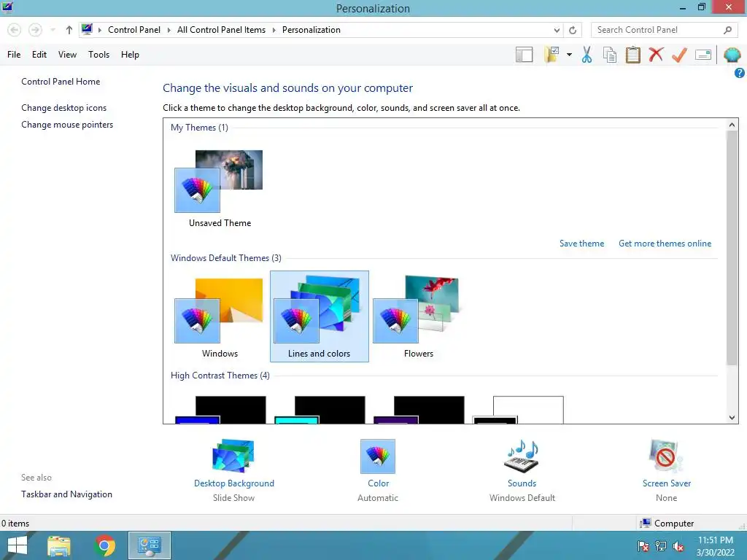Open Change mouse pointers link

pos(67,125)
